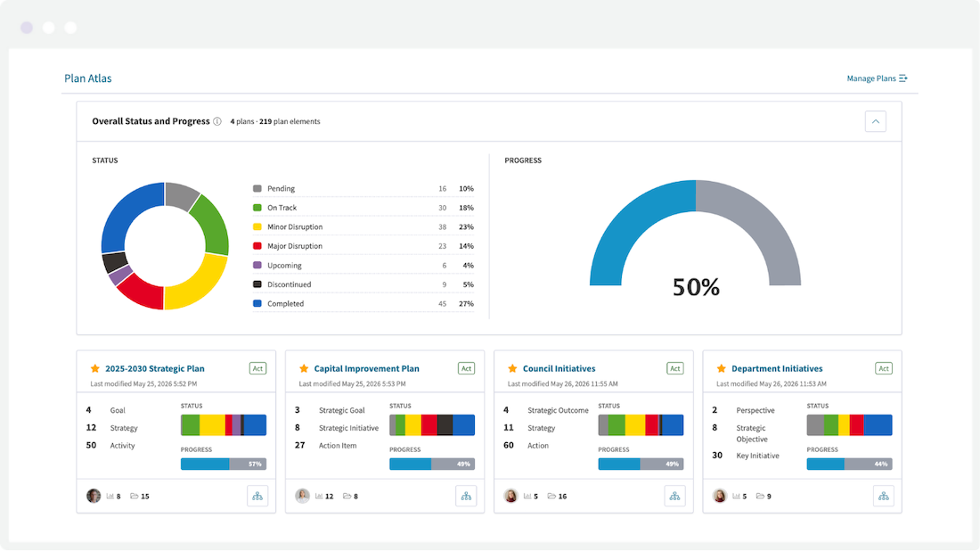This screenshot has height=551, width=980.
Task: Click the Act badge on Council Initiatives
Action: pos(675,368)
